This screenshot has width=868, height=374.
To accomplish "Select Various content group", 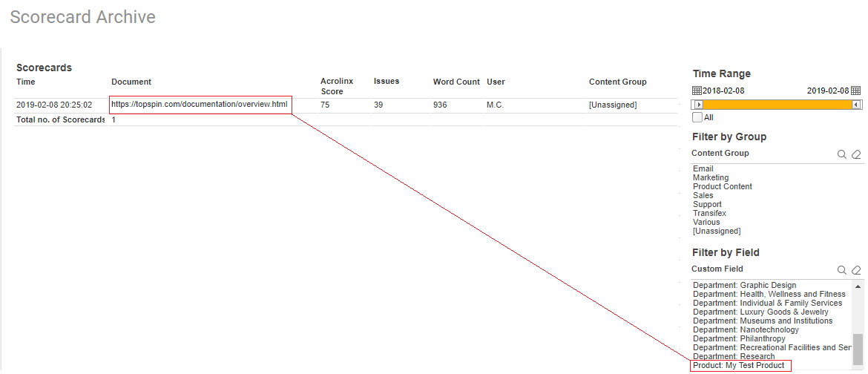I will (706, 222).
